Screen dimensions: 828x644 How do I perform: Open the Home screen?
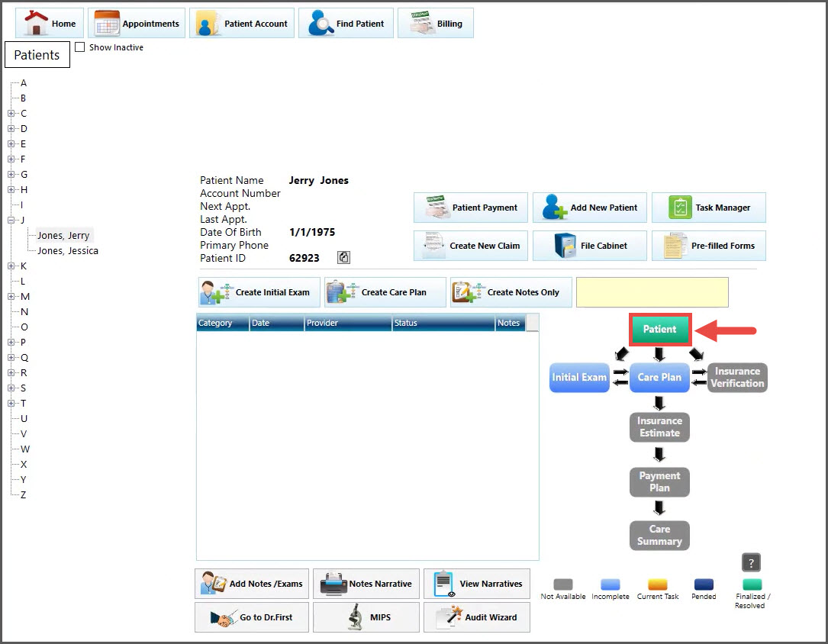[x=49, y=23]
